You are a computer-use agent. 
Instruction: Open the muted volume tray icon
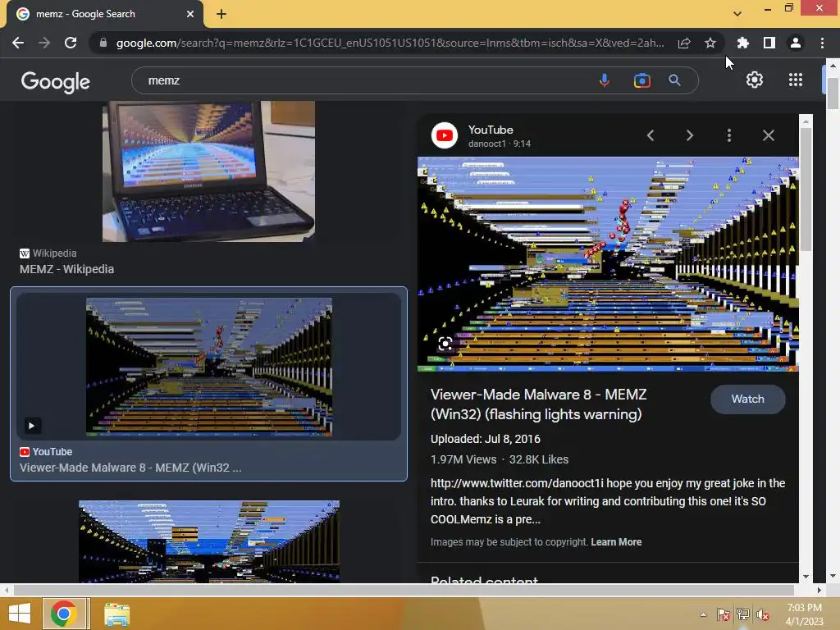point(763,614)
